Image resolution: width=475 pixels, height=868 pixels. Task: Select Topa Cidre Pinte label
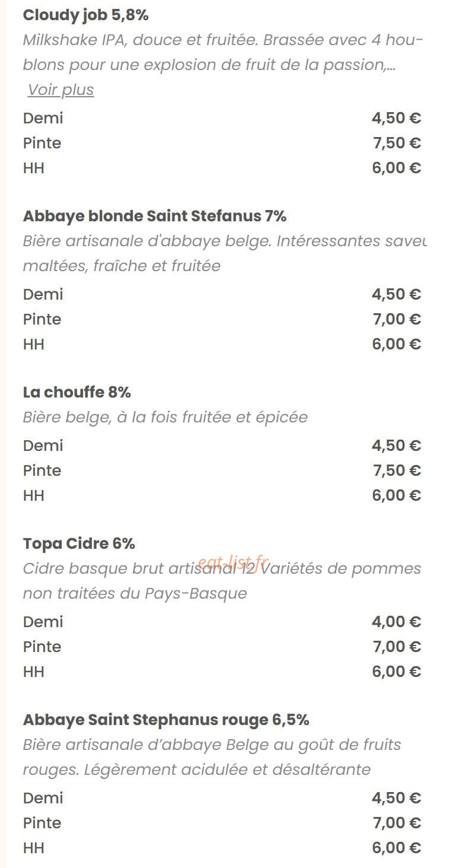click(42, 647)
